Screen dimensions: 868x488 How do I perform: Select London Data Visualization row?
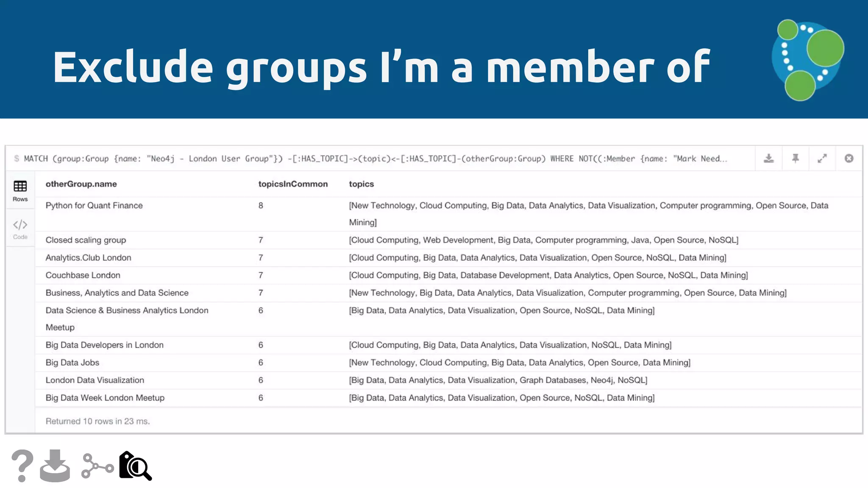(448, 380)
